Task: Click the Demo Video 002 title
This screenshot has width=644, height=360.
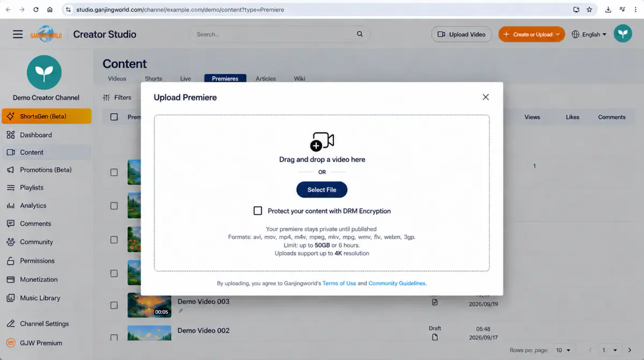Action: click(203, 330)
